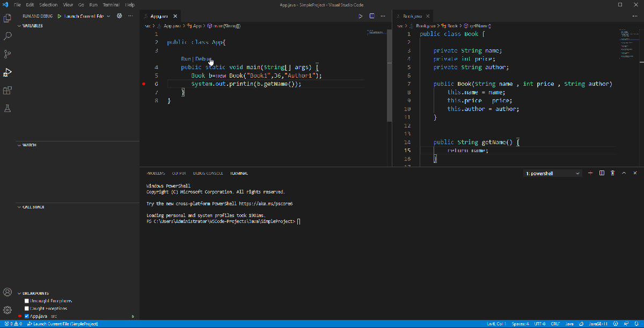Switch to the DEBUG CONSOLE panel tab
This screenshot has width=644, height=328.
(x=208, y=173)
